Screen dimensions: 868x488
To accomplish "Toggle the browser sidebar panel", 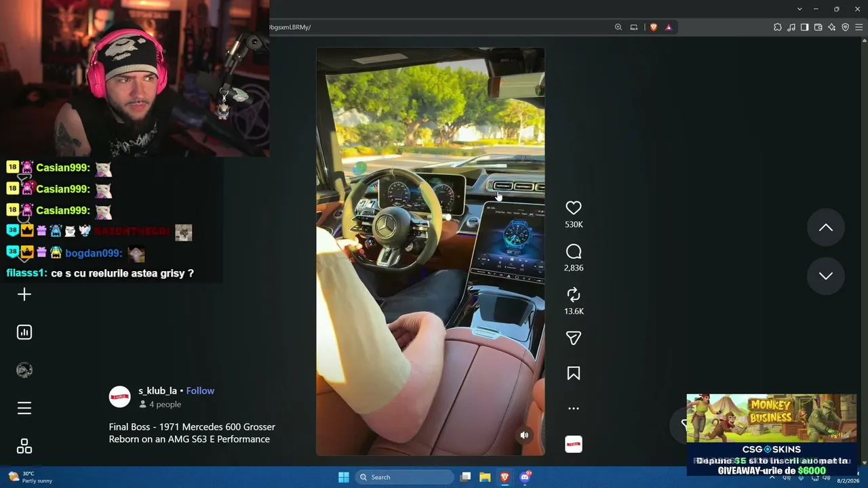I will click(x=805, y=27).
